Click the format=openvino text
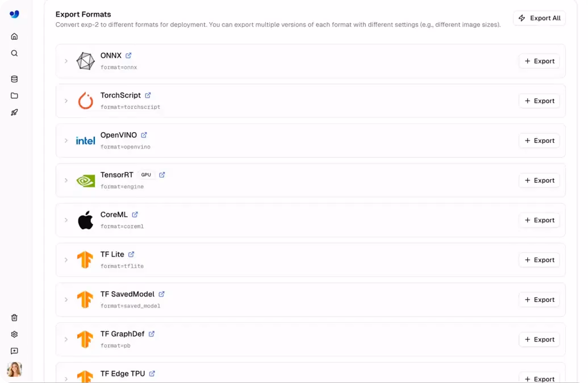The height and width of the screenshot is (383, 588). (x=125, y=147)
